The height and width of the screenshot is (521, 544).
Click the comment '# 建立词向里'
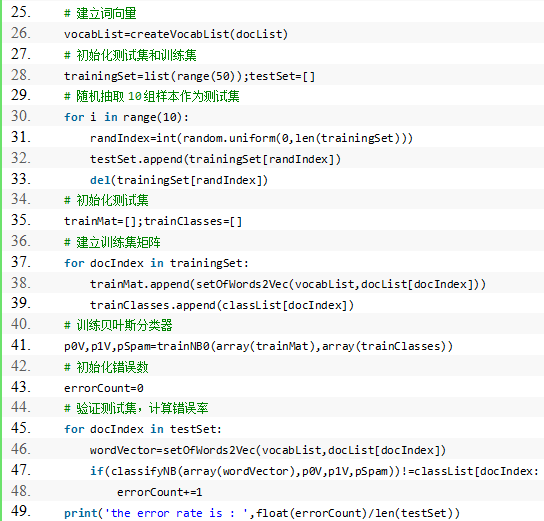[x=100, y=14]
